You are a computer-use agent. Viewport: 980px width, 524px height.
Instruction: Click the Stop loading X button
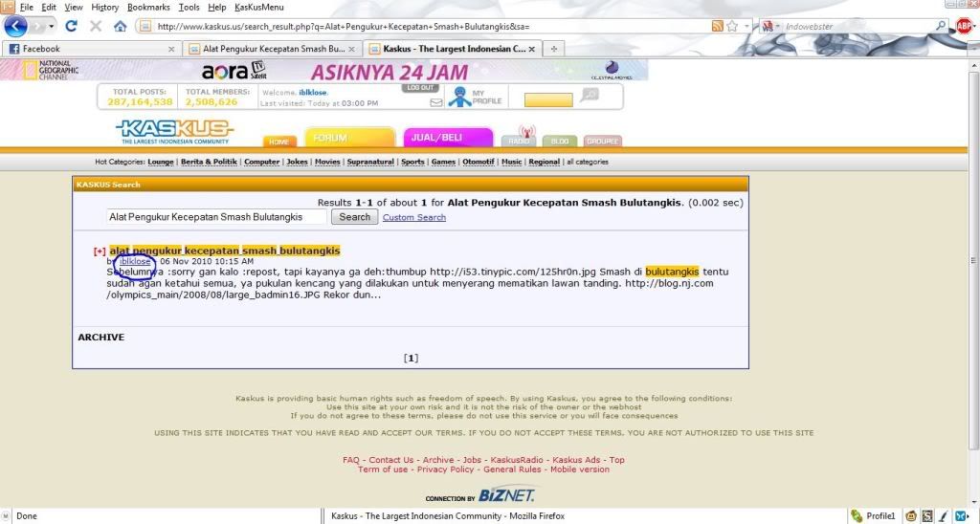tap(96, 26)
